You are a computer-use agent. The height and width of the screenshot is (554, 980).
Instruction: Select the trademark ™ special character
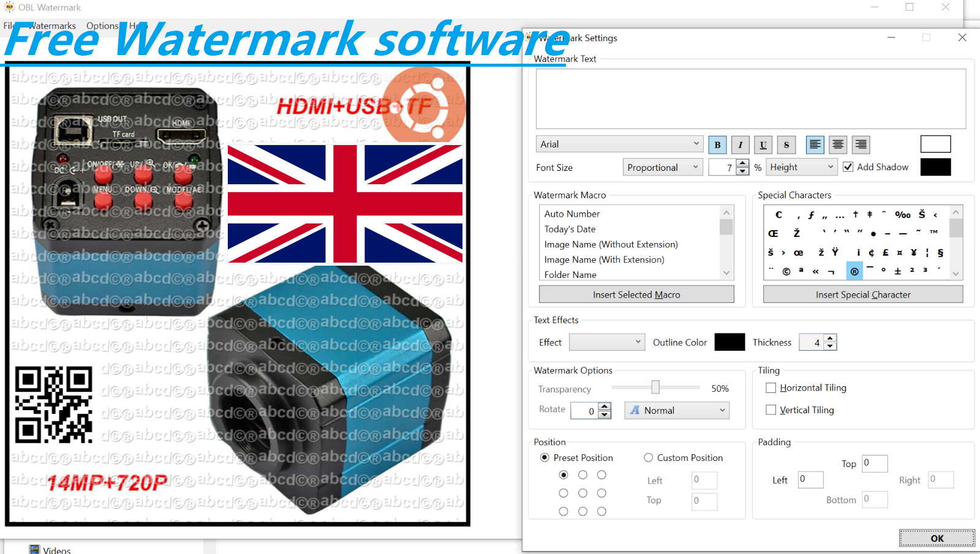point(933,233)
